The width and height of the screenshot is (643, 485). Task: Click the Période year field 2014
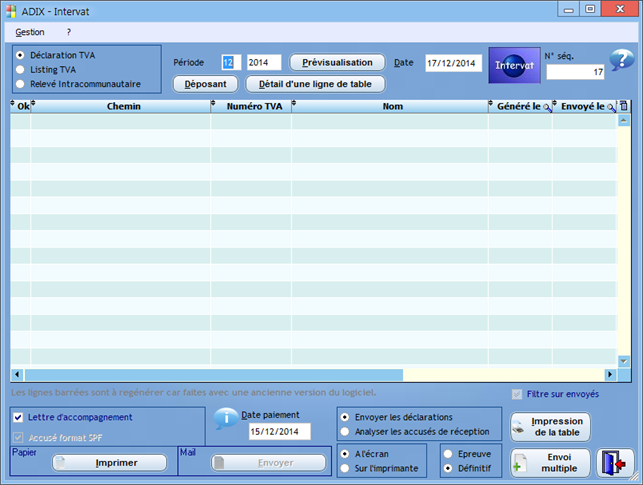[264, 62]
